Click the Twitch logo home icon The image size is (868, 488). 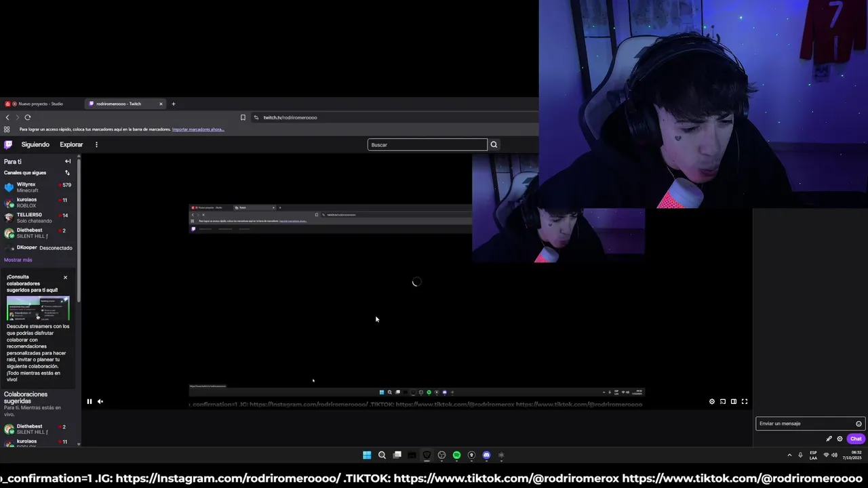8,144
